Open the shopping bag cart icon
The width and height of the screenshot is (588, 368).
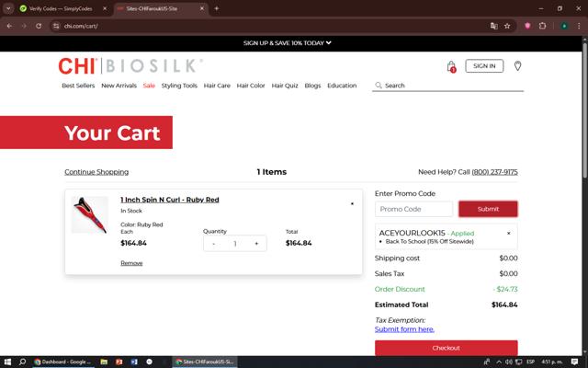click(x=451, y=66)
